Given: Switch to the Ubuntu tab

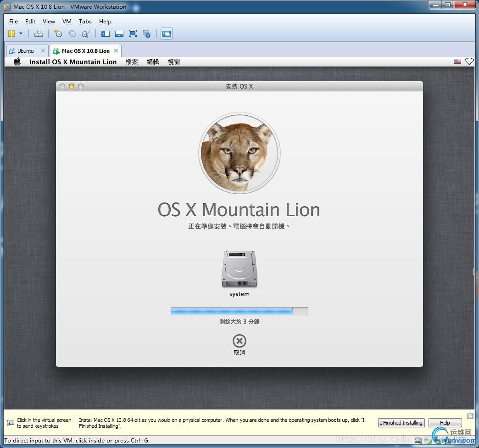Looking at the screenshot, I should point(26,51).
